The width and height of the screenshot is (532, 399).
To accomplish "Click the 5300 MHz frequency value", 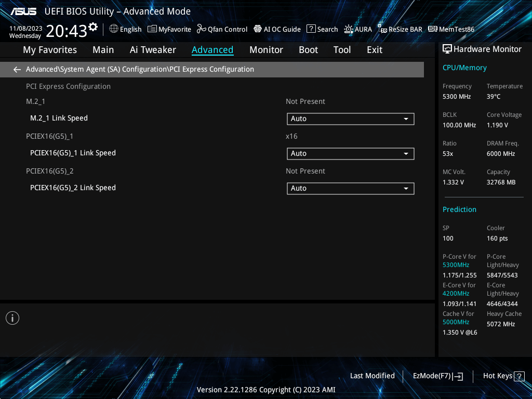I will click(457, 97).
